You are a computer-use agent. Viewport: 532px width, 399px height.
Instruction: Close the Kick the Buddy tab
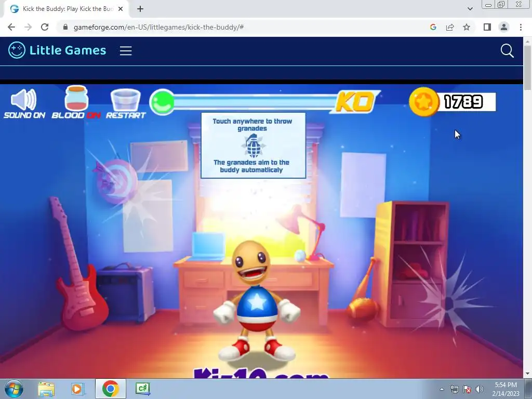click(121, 9)
